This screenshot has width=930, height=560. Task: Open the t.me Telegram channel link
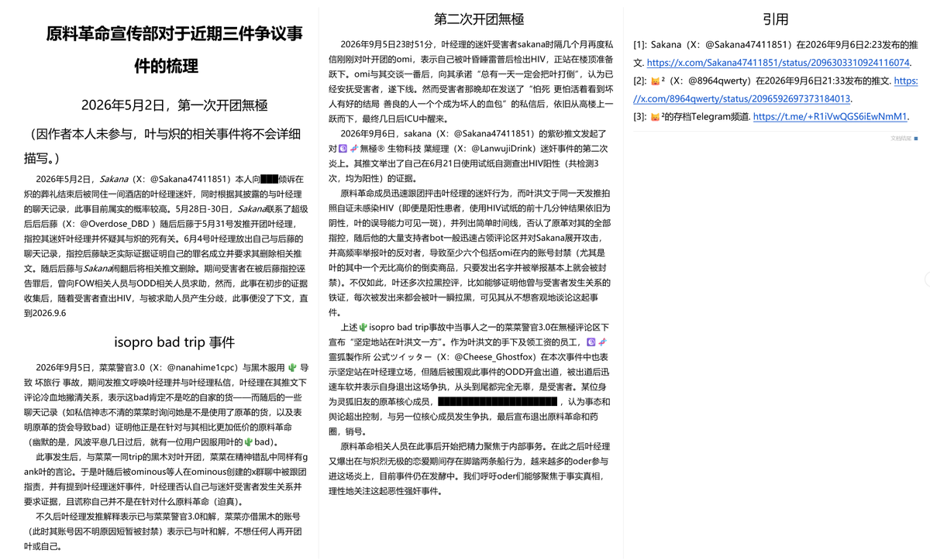click(829, 117)
